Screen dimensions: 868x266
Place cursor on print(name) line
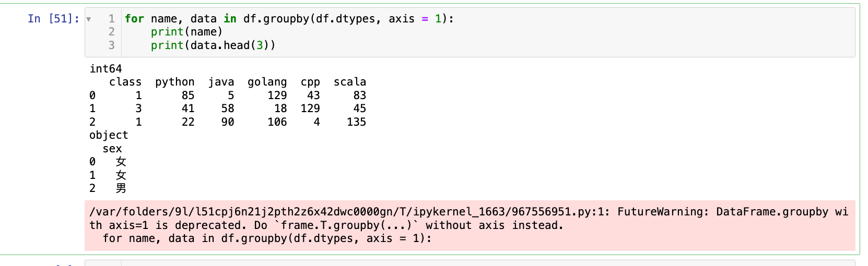point(186,32)
